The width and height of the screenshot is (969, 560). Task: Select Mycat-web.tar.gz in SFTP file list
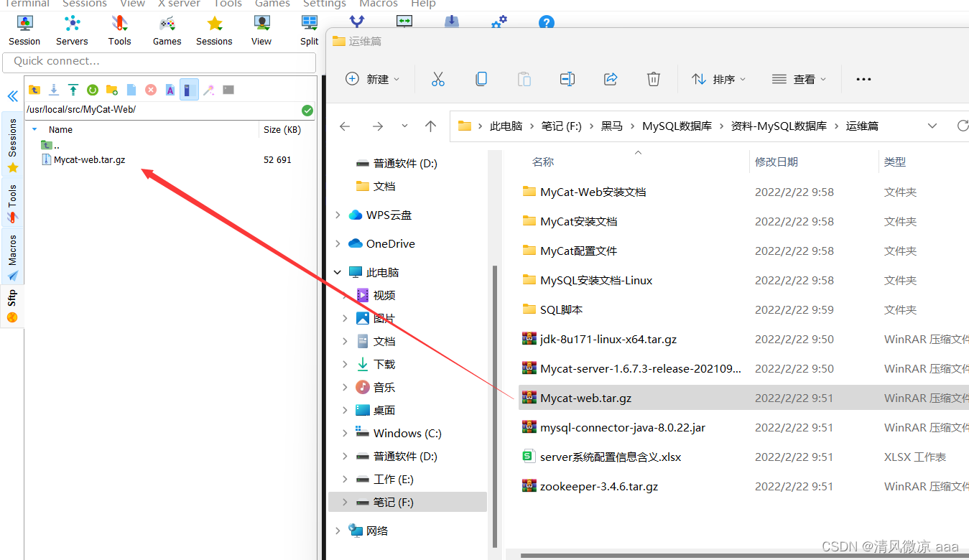pos(89,160)
